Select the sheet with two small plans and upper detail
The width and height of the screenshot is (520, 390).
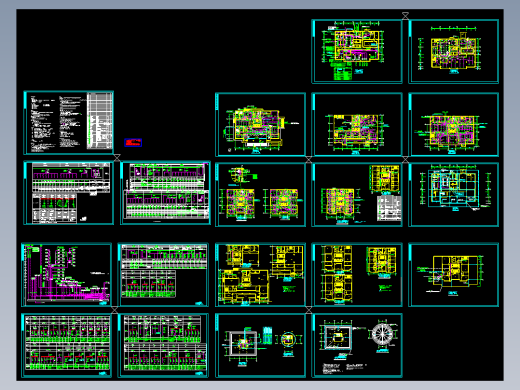pos(260,195)
